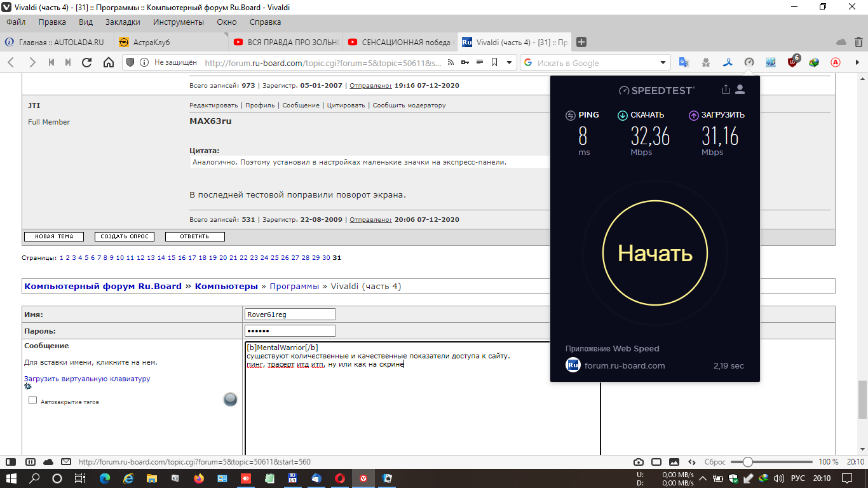Click the Google Translate extension icon
This screenshot has width=868, height=488.
click(684, 62)
